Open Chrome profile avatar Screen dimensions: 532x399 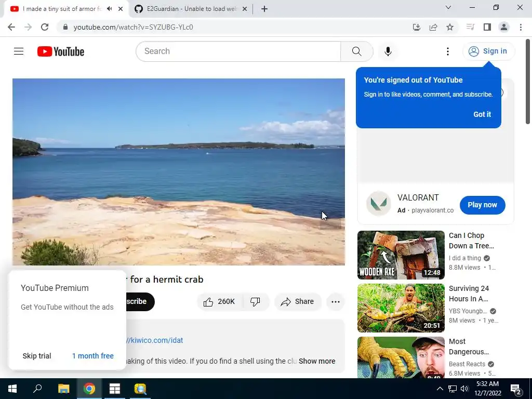coord(504,27)
